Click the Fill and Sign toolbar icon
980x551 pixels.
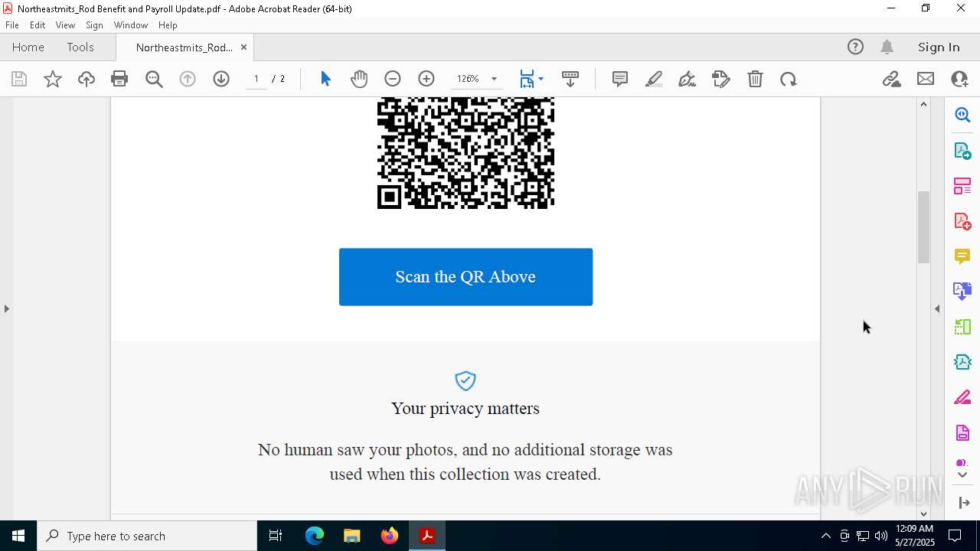click(721, 79)
